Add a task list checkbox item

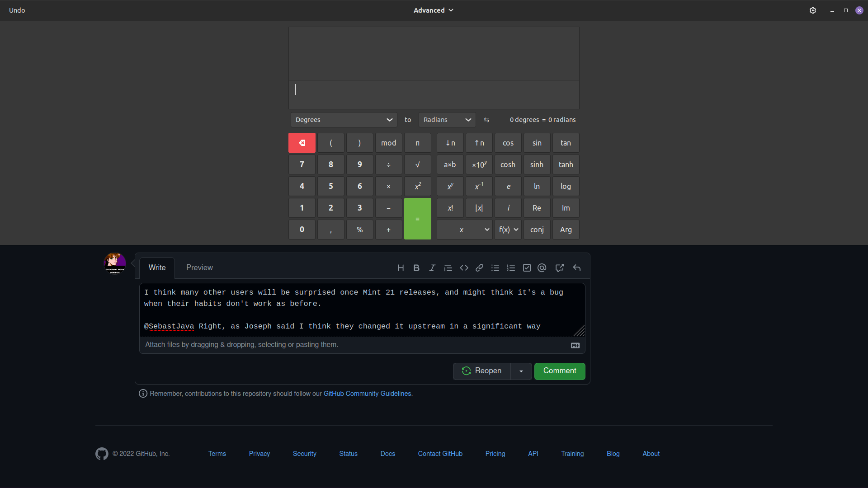pyautogui.click(x=526, y=267)
